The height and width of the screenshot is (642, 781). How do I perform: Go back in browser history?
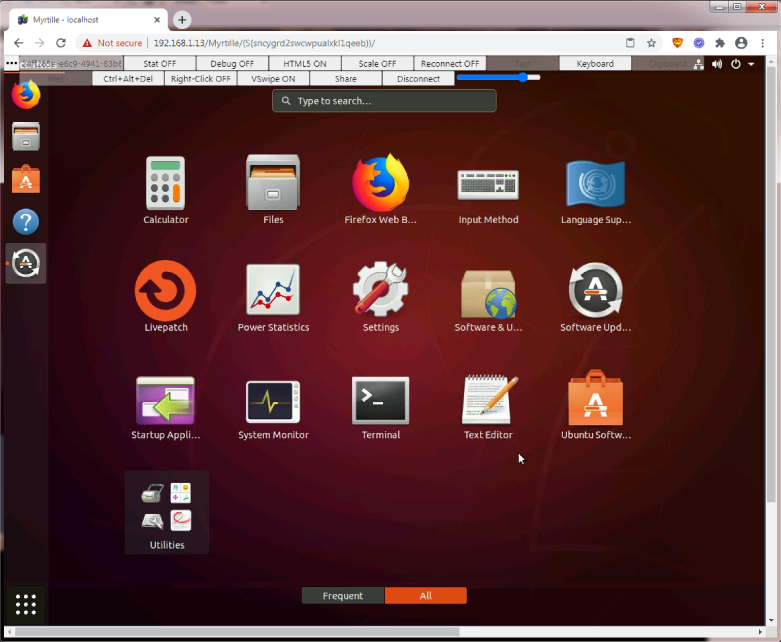(x=18, y=43)
